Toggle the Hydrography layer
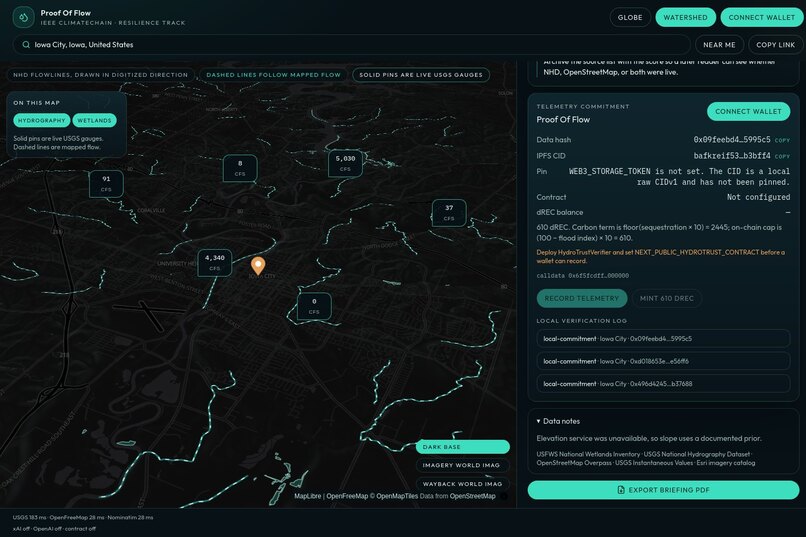 (42, 120)
